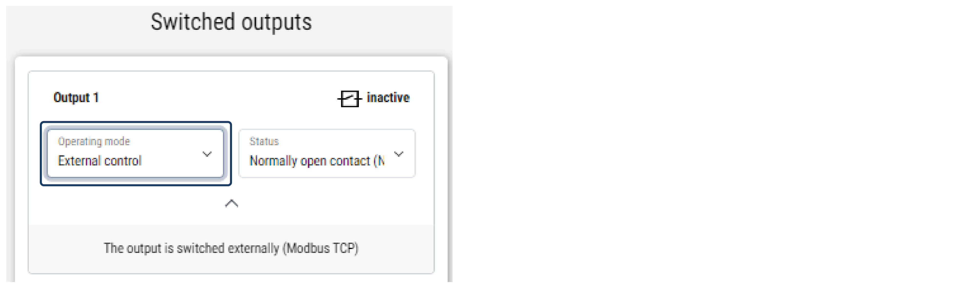Click the "Status" field label

click(264, 141)
